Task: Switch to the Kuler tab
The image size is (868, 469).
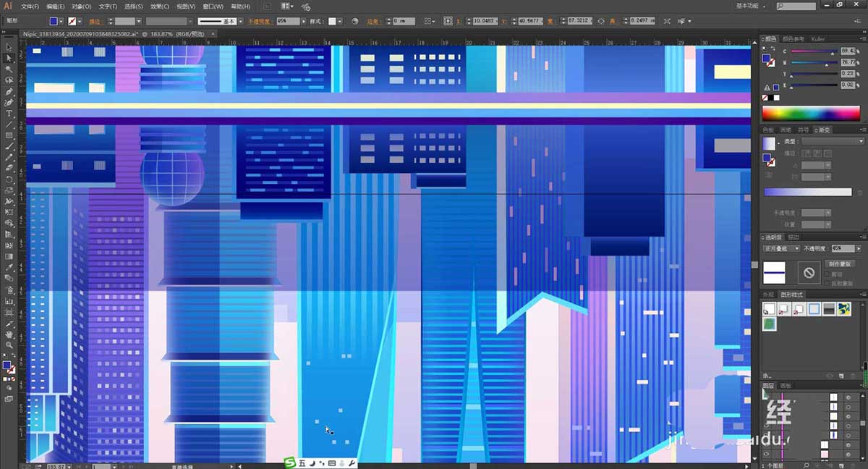Action: 817,38
